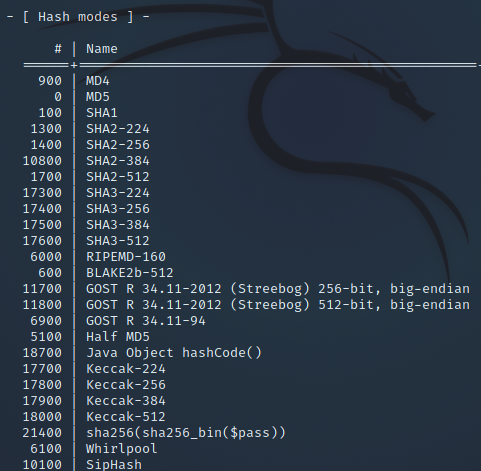Viewport: 481px width, 471px height.
Task: Select the BLAKE2b-512 row text
Action: tap(130, 273)
